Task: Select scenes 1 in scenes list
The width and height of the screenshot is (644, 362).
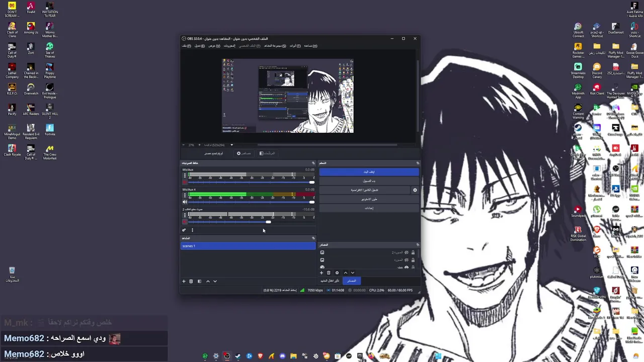Action: coord(248,246)
